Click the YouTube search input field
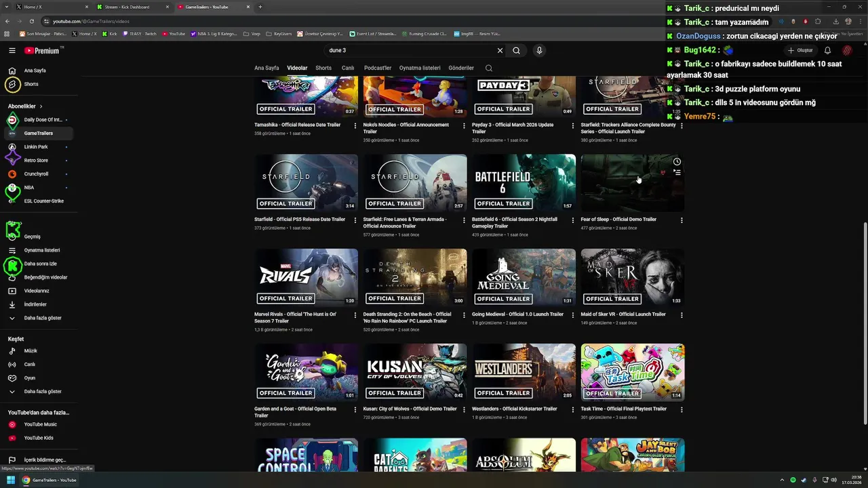The width and height of the screenshot is (868, 488). pos(410,51)
